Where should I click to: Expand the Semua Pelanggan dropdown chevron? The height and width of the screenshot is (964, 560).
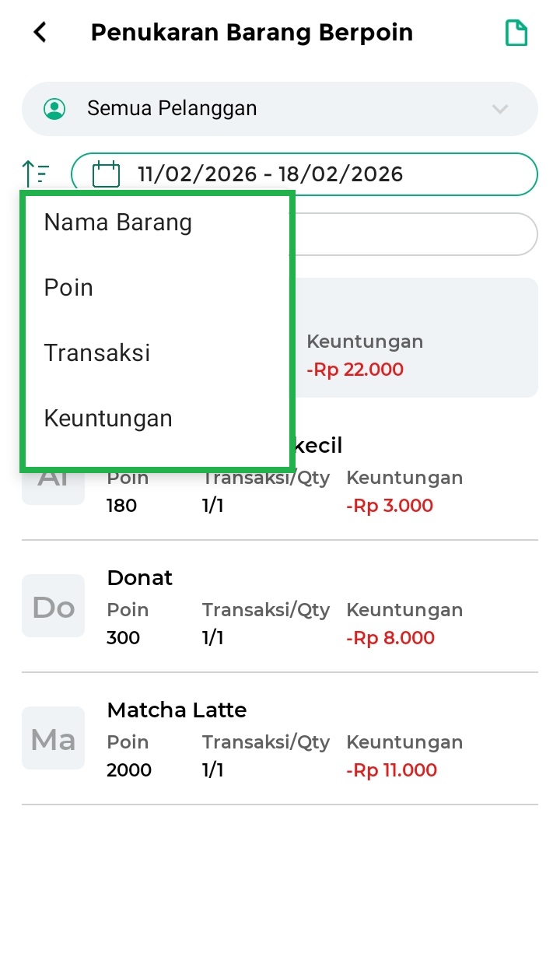[500, 109]
